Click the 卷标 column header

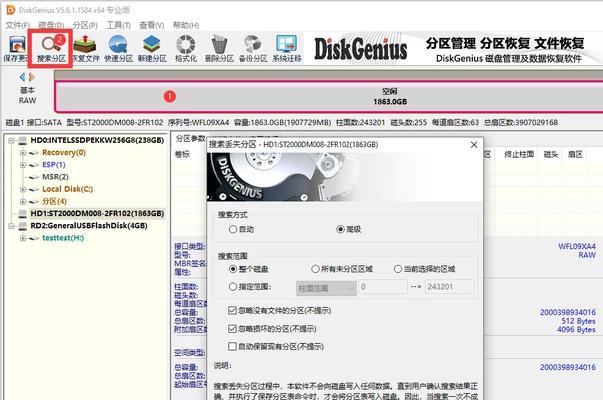[182, 154]
